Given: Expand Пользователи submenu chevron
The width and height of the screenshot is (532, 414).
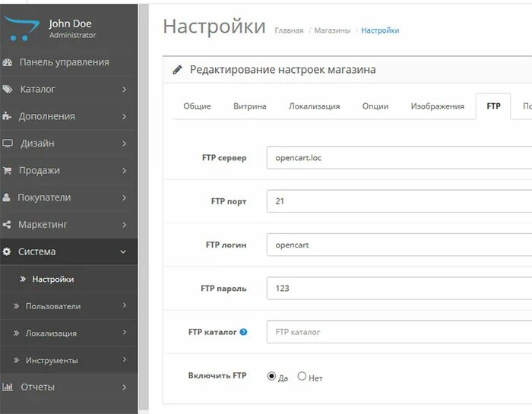Looking at the screenshot, I should 124,305.
